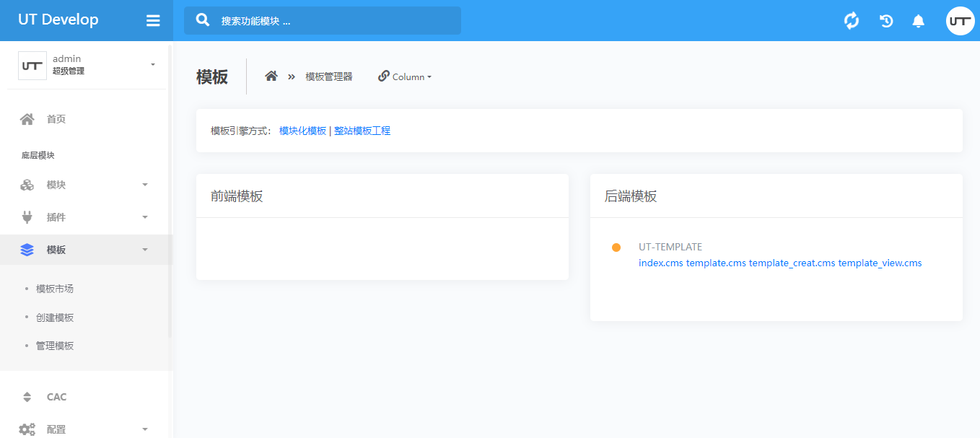
Task: Go to 首页 in sidebar
Action: coord(56,119)
